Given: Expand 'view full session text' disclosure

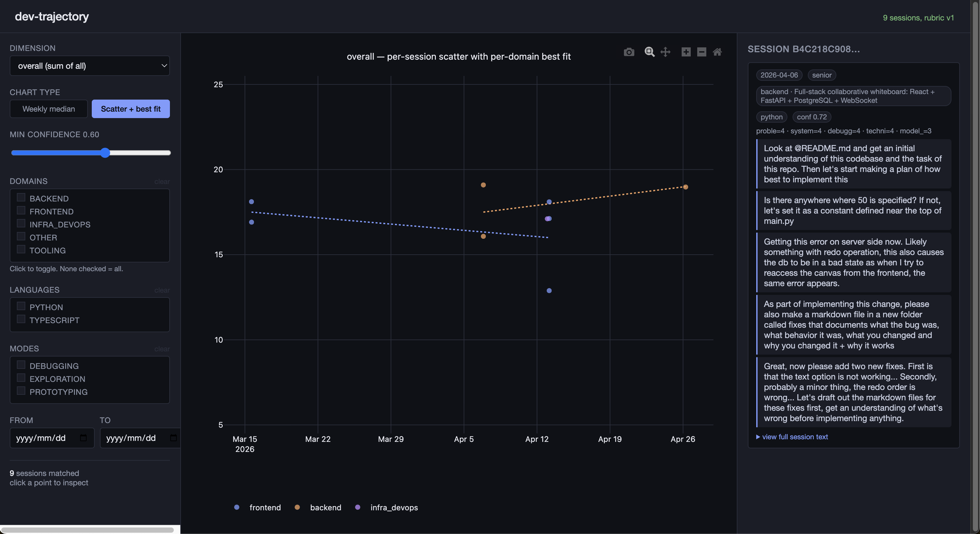Looking at the screenshot, I should pyautogui.click(x=792, y=437).
